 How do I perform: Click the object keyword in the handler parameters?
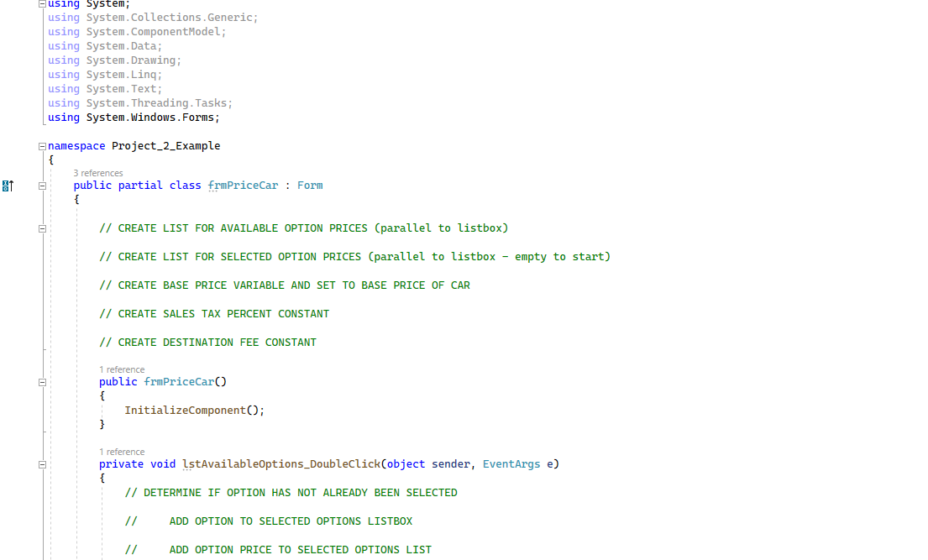pos(406,463)
